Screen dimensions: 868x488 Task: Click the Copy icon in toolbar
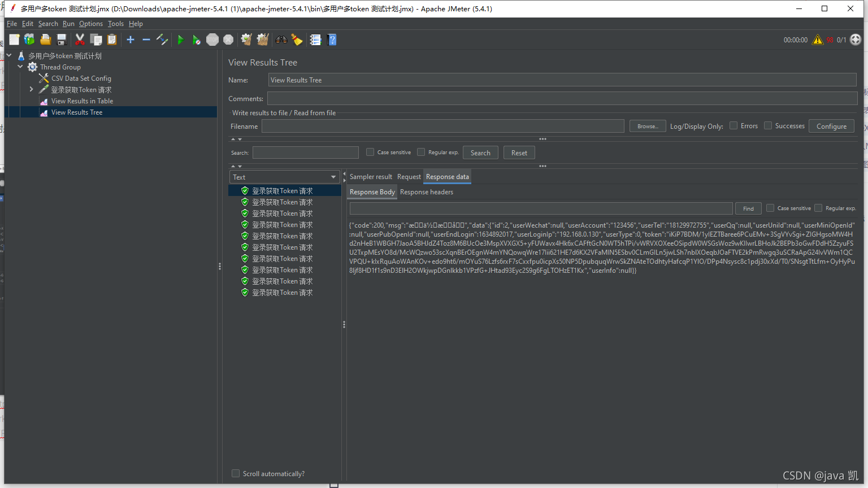(96, 40)
